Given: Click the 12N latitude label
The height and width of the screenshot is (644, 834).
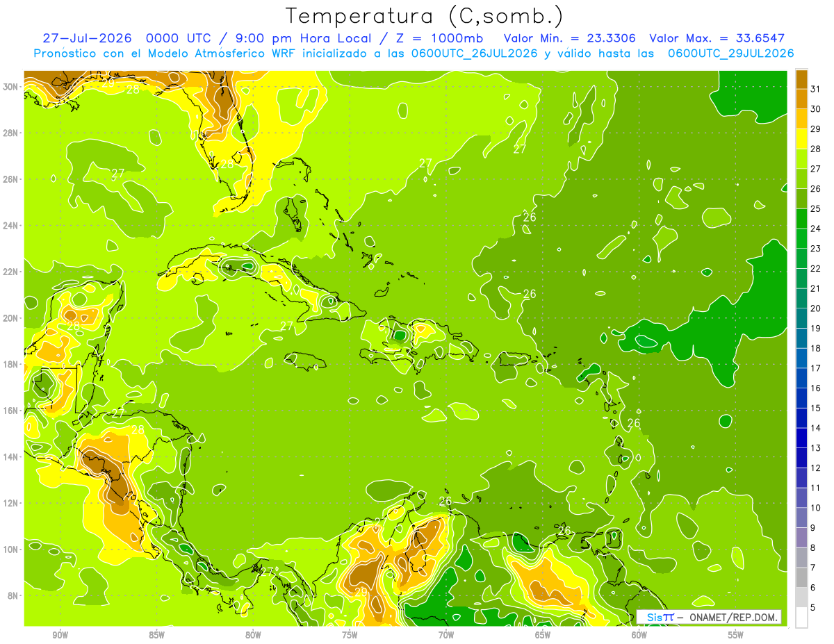Looking at the screenshot, I should pyautogui.click(x=10, y=503).
